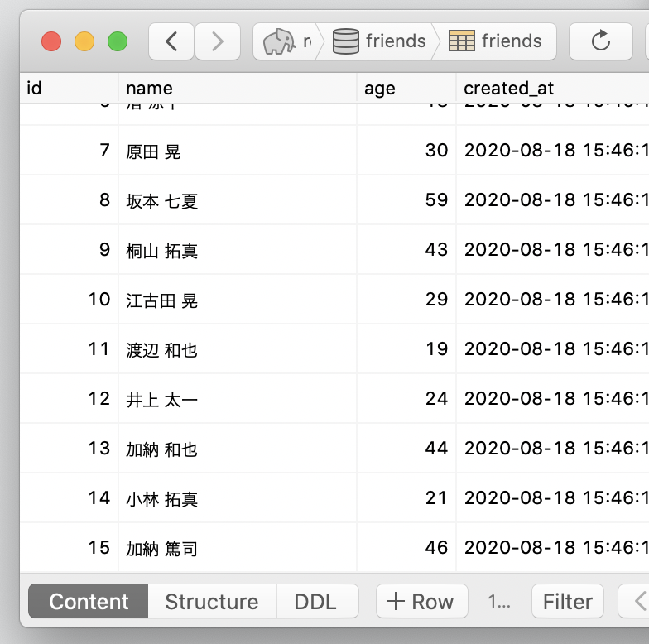The height and width of the screenshot is (644, 649).
Task: Switch to the Content tab
Action: pyautogui.click(x=88, y=601)
